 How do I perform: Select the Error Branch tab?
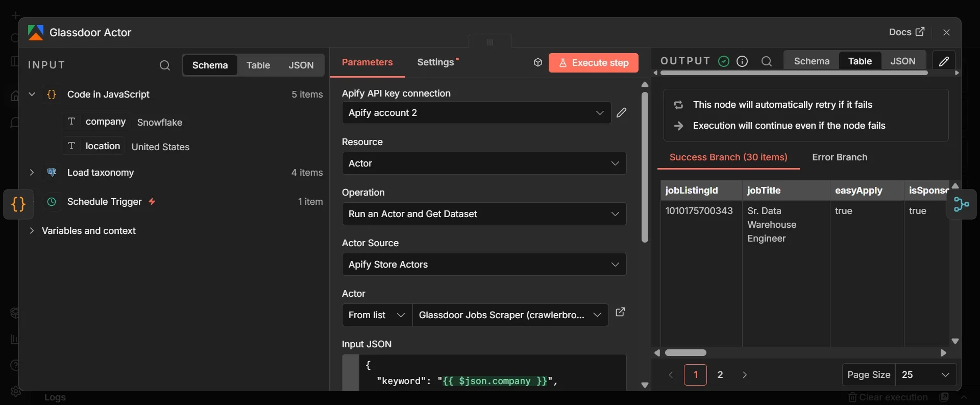tap(840, 157)
